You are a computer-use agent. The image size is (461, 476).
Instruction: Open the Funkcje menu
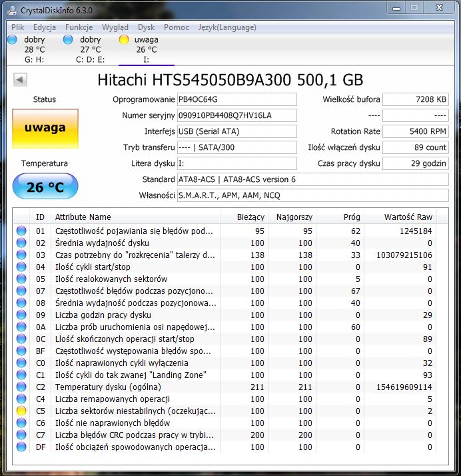point(79,27)
